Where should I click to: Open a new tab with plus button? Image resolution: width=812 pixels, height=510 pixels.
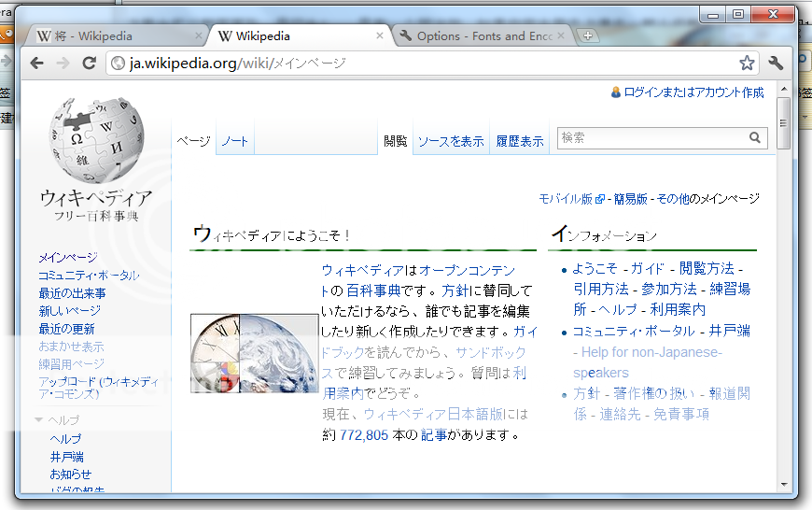pyautogui.click(x=588, y=35)
